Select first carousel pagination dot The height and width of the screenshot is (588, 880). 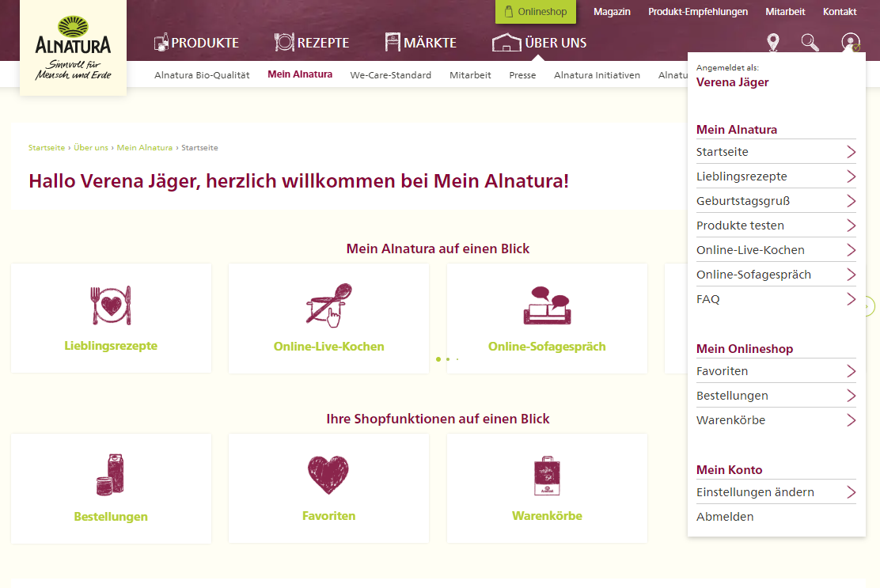click(438, 359)
